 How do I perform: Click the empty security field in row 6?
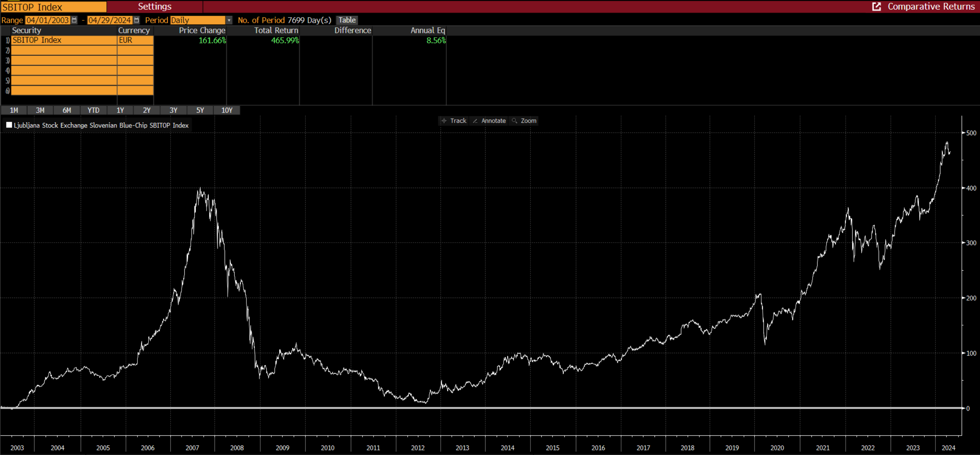[64, 90]
